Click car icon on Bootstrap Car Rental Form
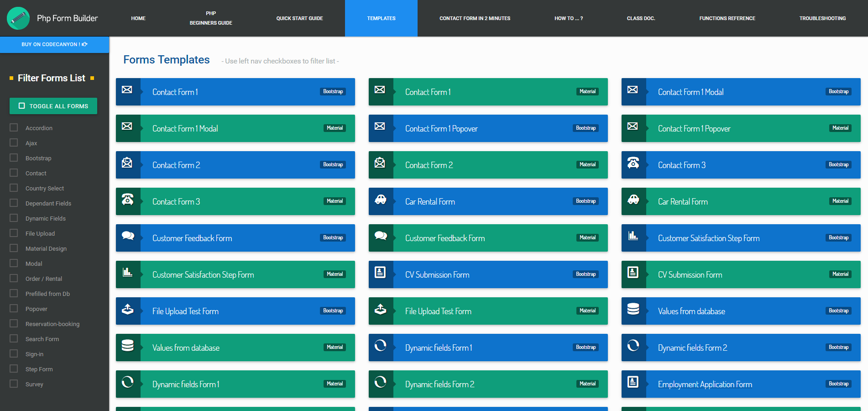Screen dimensions: 868x411 (x=380, y=200)
